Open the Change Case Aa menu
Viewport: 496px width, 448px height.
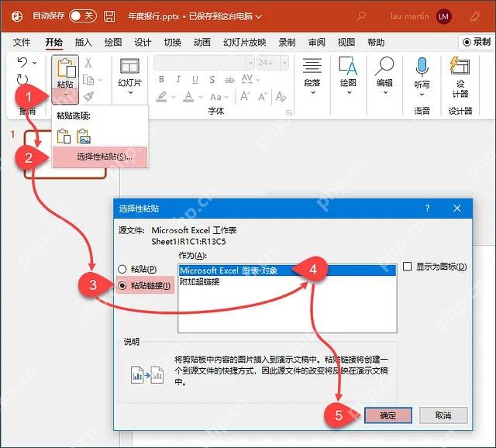[219, 96]
